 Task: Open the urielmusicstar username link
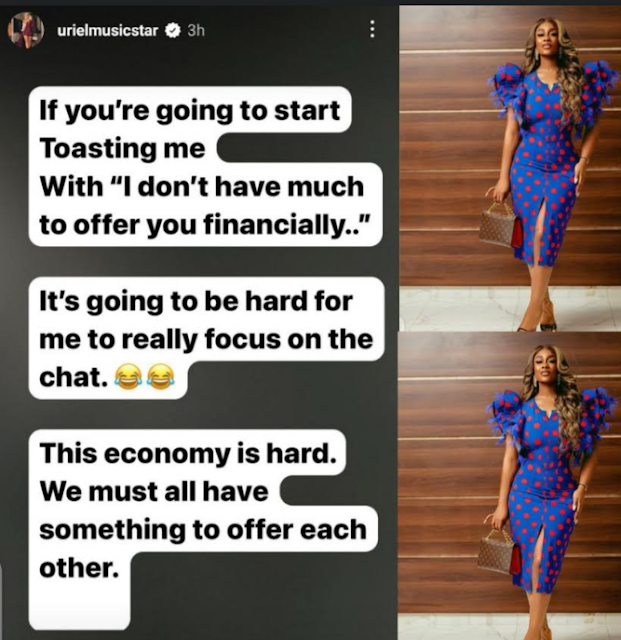(107, 31)
